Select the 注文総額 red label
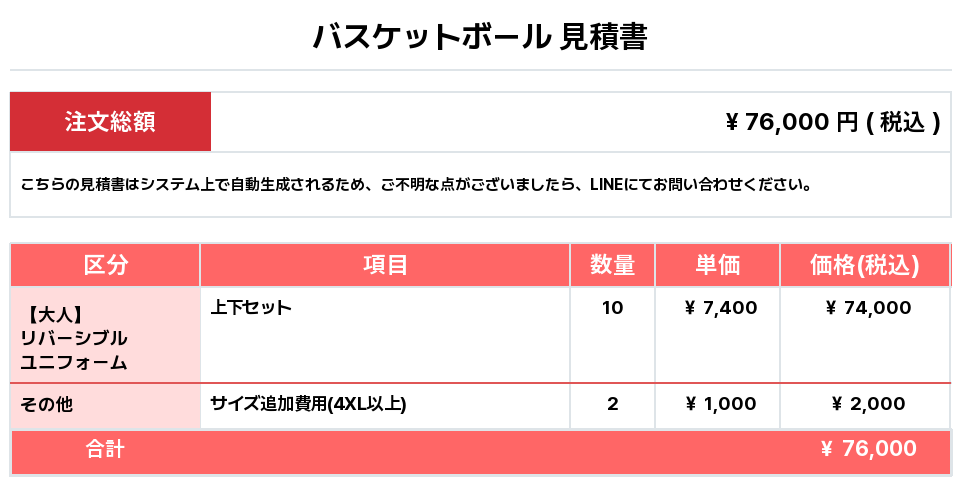The width and height of the screenshot is (961, 486). coord(110,121)
